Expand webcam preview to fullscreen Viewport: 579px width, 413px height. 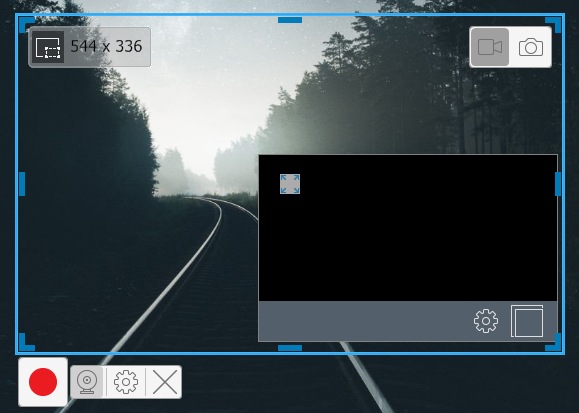click(x=290, y=184)
